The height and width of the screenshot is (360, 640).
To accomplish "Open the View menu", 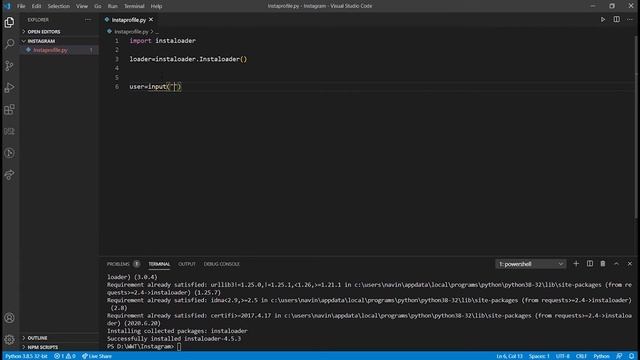I will tap(82, 6).
